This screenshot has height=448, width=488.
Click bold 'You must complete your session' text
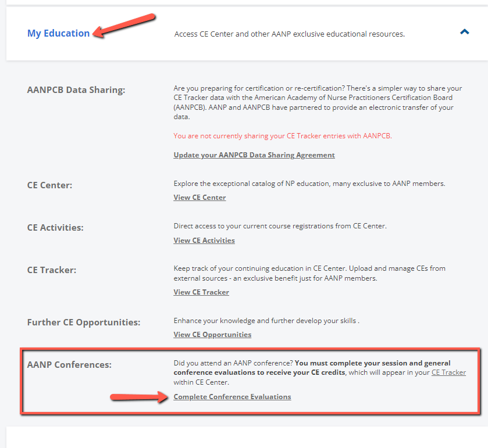tap(312, 368)
